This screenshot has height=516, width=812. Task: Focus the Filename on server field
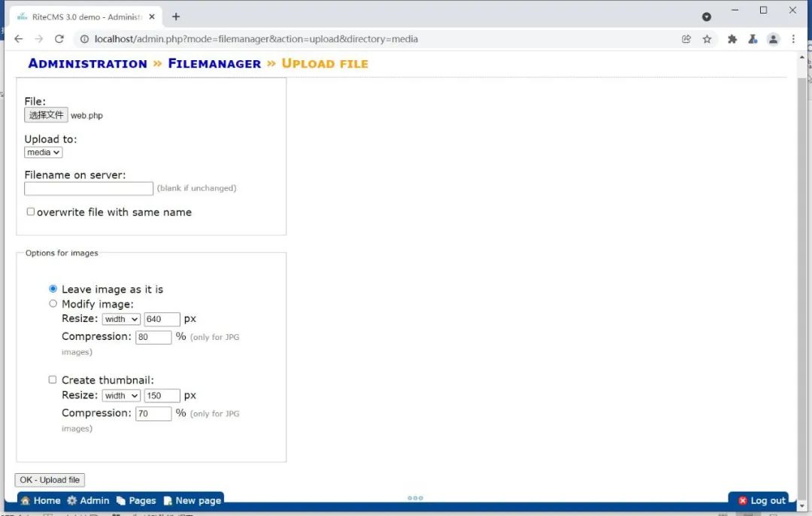click(x=89, y=189)
